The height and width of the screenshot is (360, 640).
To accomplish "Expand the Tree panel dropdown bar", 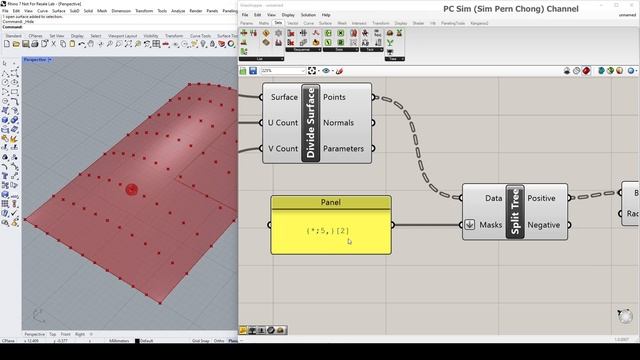I will coord(394,59).
